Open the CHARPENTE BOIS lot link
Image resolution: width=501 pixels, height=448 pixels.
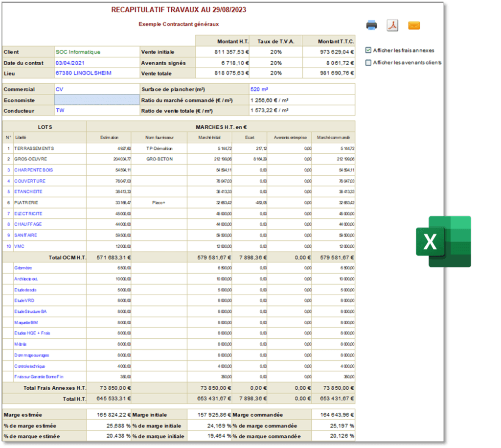click(x=34, y=170)
